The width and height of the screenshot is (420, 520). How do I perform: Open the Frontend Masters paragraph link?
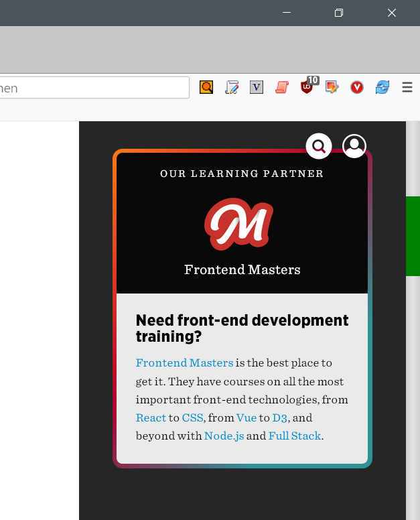coord(185,363)
